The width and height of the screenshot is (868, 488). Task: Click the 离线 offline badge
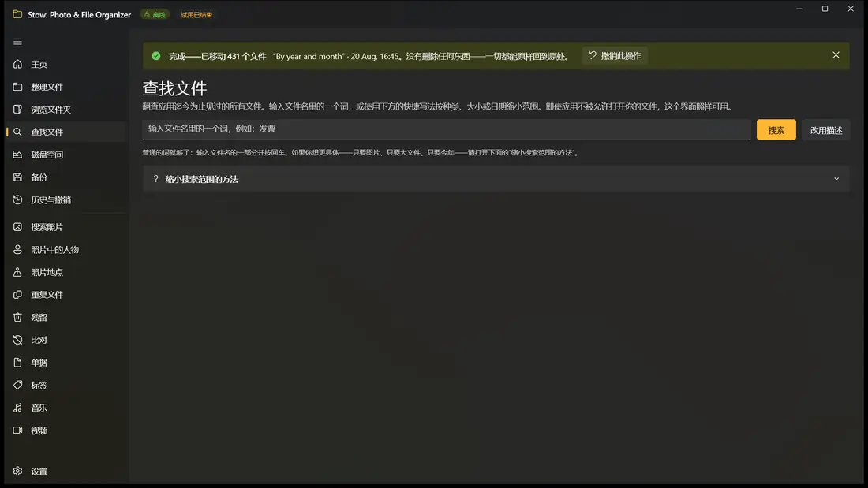click(x=155, y=15)
